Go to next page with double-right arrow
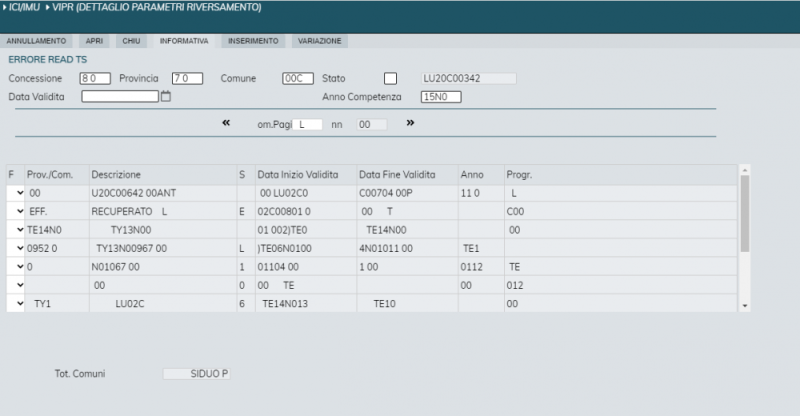Screen dimensions: 800x416 (410, 123)
